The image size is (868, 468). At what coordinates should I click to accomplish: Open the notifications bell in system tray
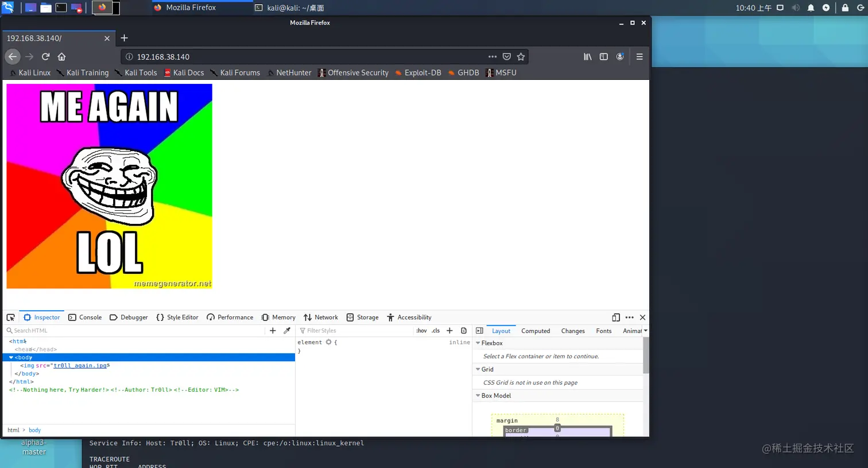click(x=811, y=7)
